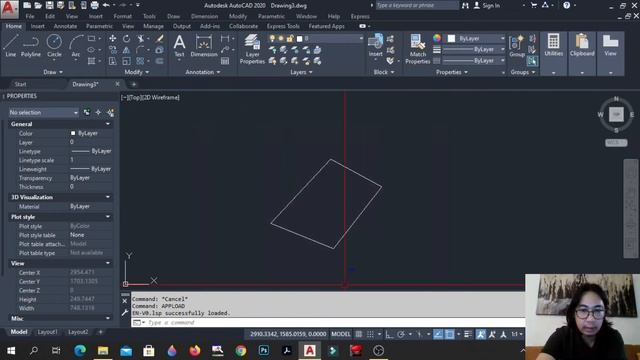The image size is (640, 360).
Task: Toggle 2D object snap button
Action: point(449,334)
